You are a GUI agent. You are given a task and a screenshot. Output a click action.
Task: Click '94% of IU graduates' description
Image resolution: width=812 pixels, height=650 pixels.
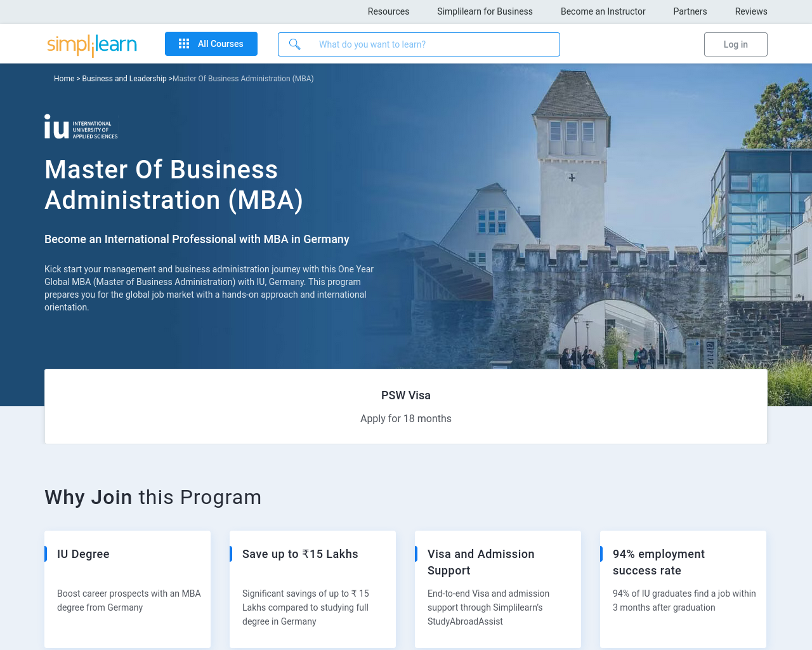[x=684, y=600]
